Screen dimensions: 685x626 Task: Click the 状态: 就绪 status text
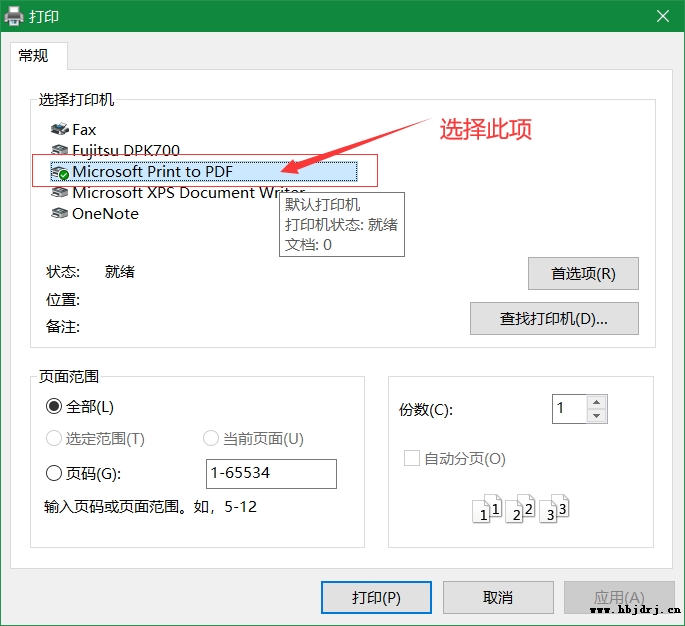pyautogui.click(x=90, y=272)
